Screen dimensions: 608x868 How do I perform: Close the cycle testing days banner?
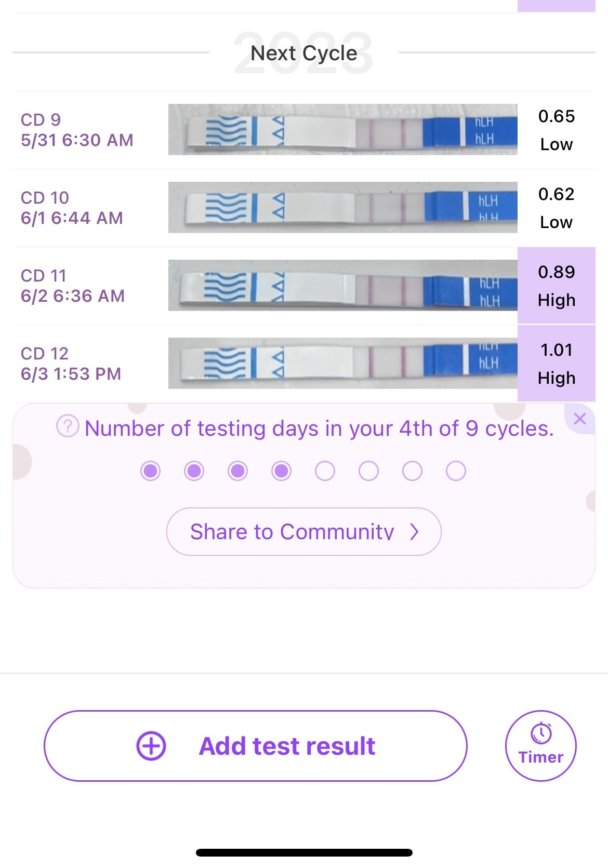coord(580,419)
